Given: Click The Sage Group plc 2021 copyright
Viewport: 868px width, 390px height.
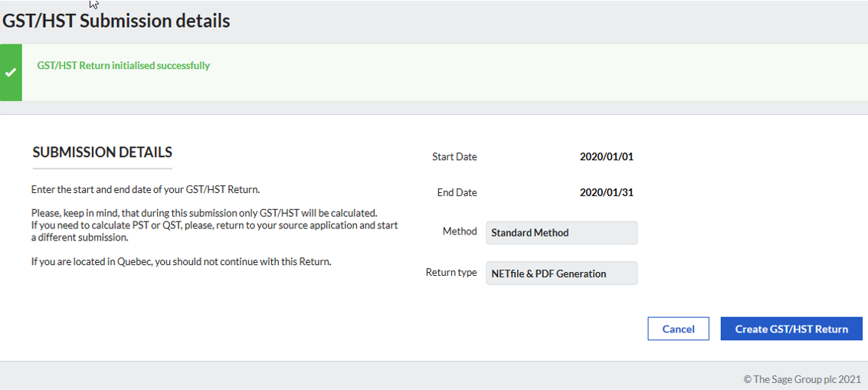Looking at the screenshot, I should [x=802, y=379].
